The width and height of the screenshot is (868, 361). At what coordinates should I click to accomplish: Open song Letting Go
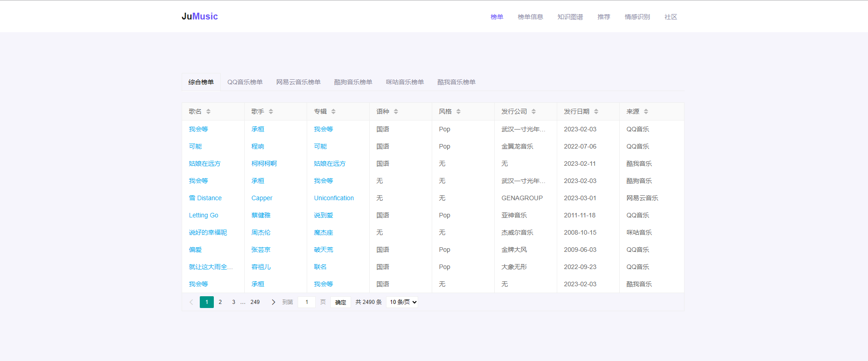point(203,215)
